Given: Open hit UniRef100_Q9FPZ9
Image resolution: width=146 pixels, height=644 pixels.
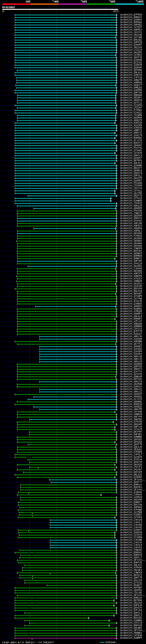Looking at the screenshot, I should (x=131, y=42).
